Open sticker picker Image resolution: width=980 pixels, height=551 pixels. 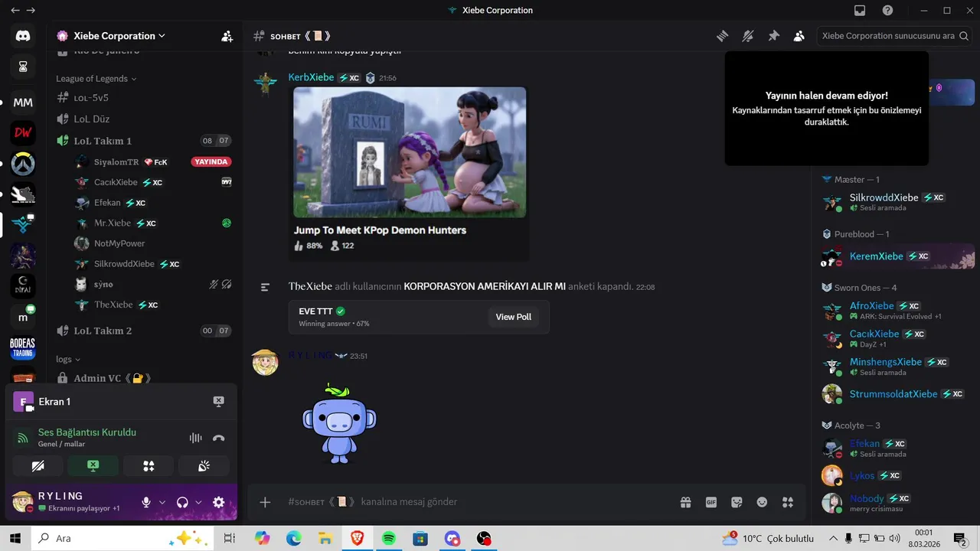(x=737, y=502)
